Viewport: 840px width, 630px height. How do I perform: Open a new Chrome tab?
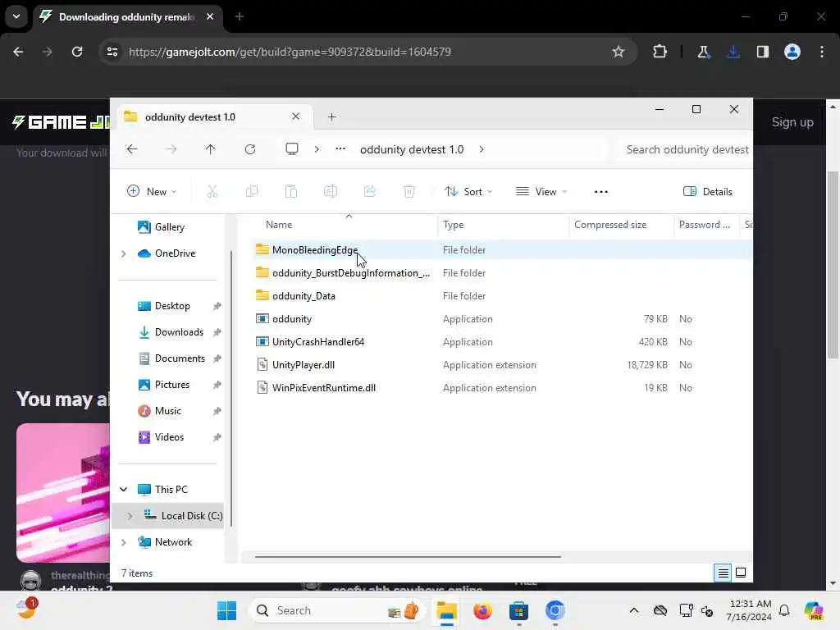tap(240, 16)
